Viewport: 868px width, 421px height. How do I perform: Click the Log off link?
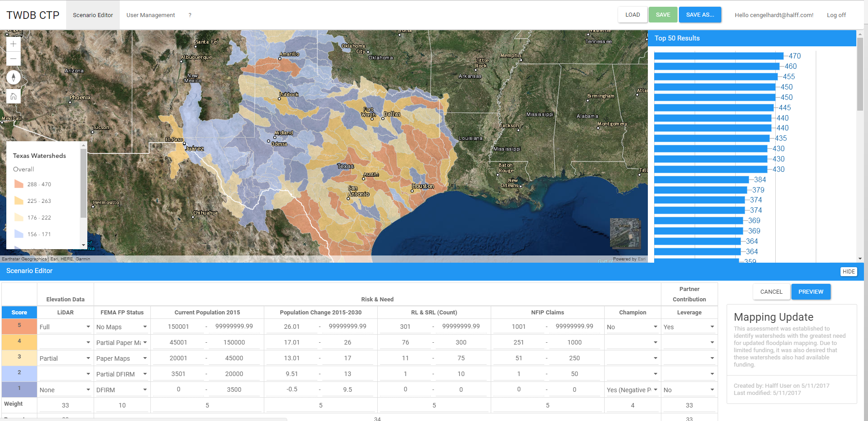[836, 15]
